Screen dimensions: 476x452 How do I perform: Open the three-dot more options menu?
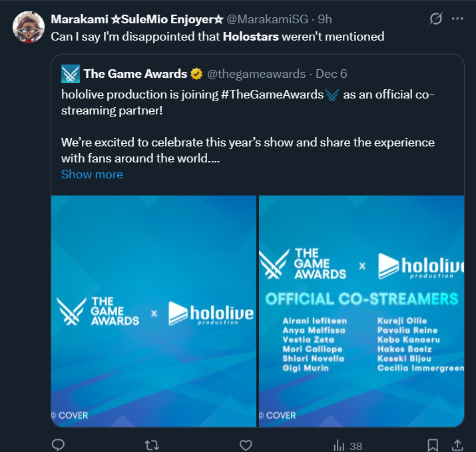coord(457,19)
